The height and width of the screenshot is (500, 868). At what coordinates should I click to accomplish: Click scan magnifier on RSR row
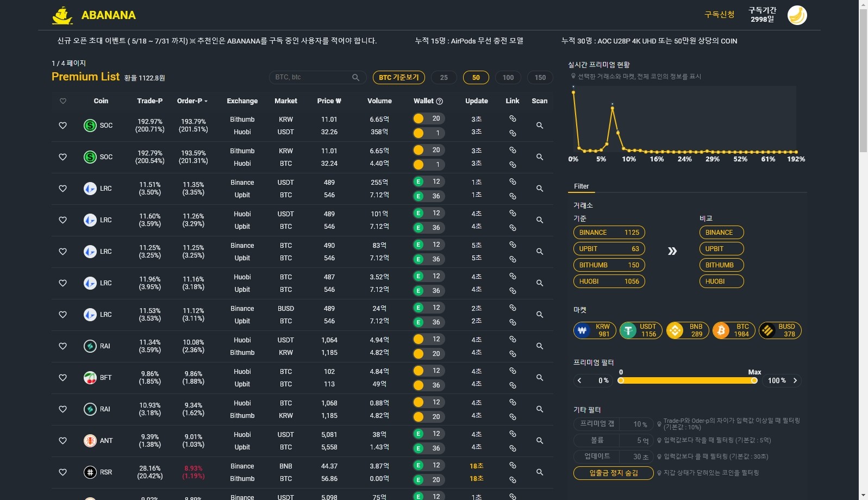click(540, 472)
